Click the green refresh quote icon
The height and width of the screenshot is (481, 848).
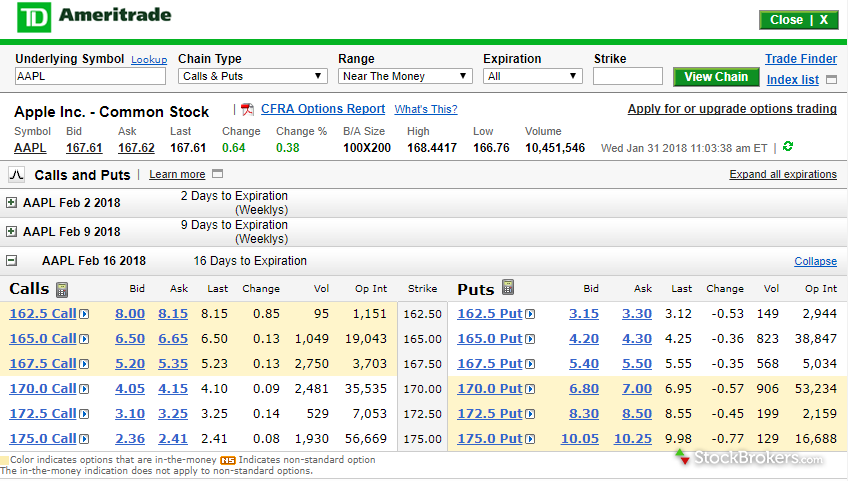pyautogui.click(x=788, y=147)
